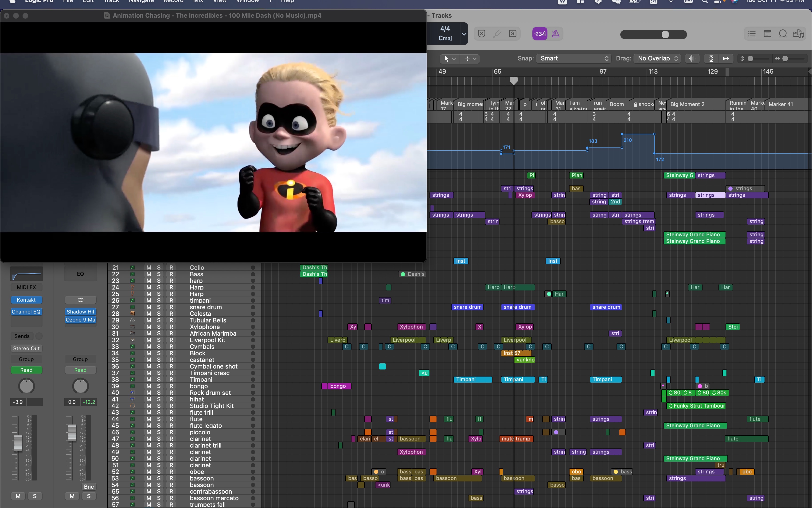Mute the Liverpool Kit track
812x508 pixels.
tap(149, 340)
